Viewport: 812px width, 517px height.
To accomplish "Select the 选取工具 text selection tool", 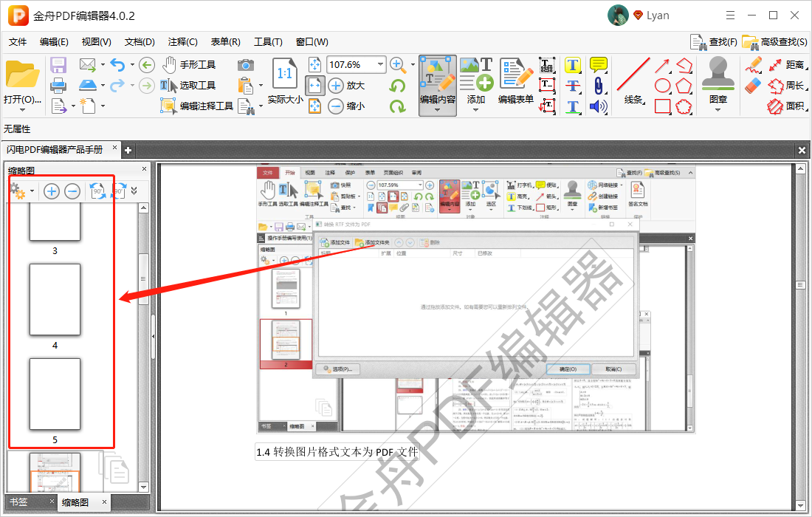I will tap(188, 86).
